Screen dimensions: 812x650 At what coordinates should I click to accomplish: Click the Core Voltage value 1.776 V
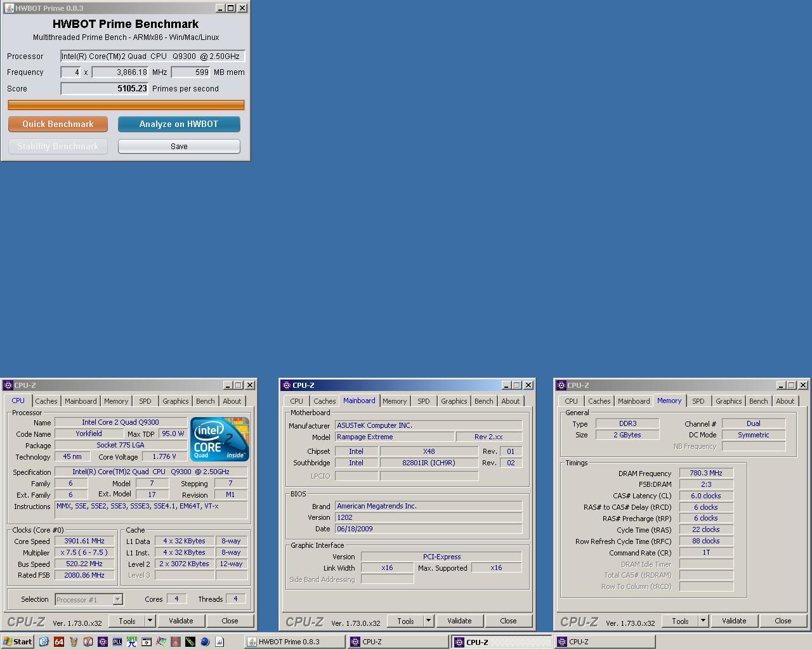[165, 456]
